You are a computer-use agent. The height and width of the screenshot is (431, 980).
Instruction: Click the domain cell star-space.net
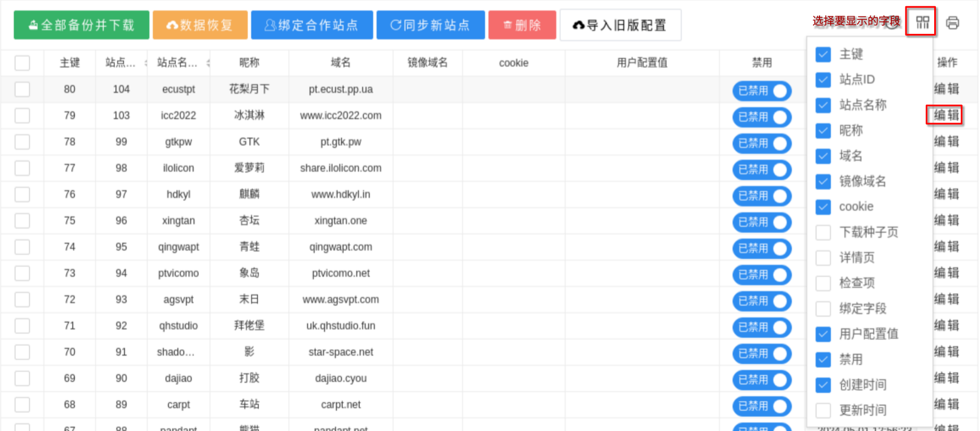click(x=341, y=352)
